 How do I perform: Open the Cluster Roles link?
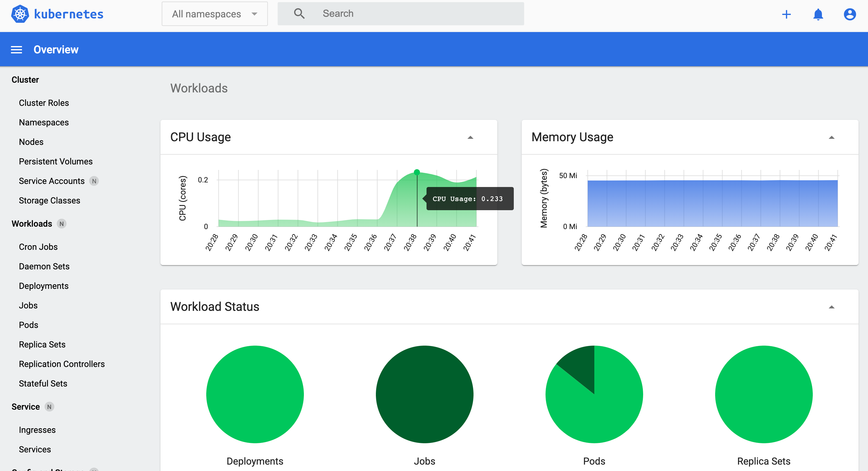click(x=44, y=103)
